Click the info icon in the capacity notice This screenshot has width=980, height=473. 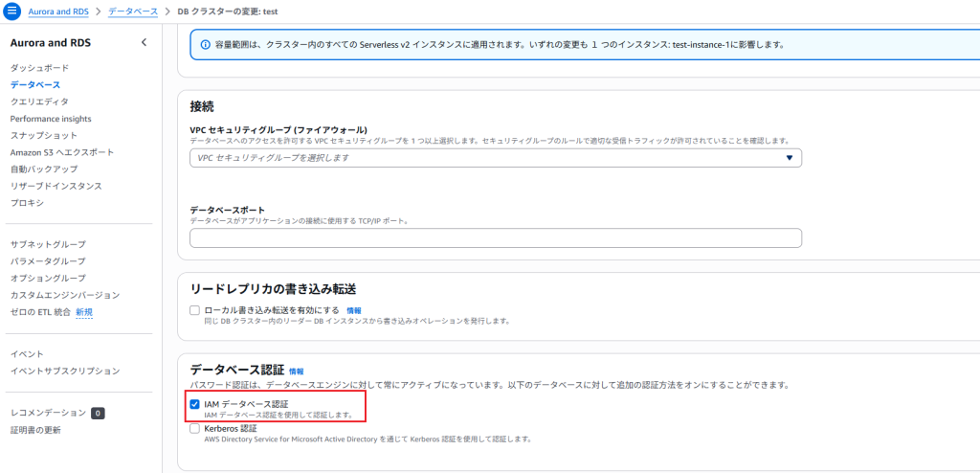[205, 45]
